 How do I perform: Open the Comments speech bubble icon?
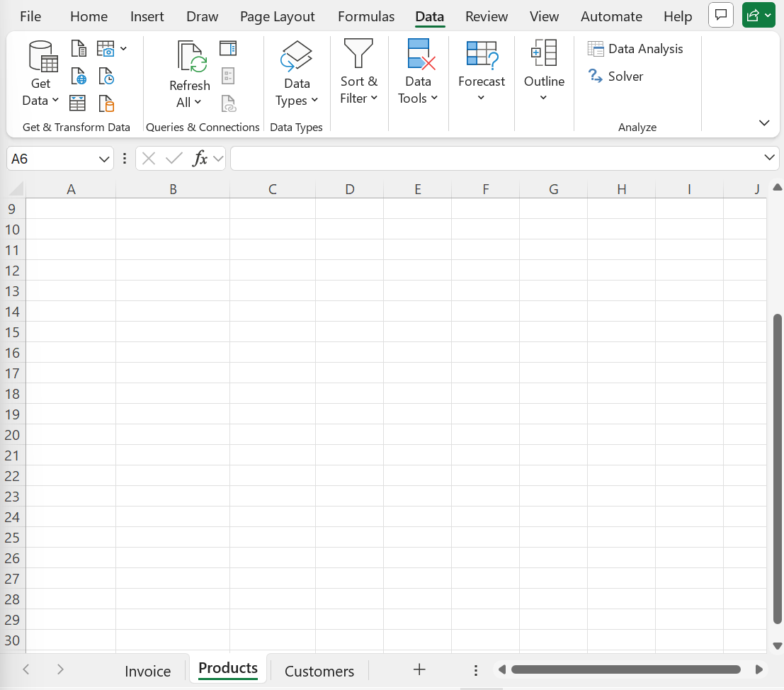pyautogui.click(x=720, y=16)
